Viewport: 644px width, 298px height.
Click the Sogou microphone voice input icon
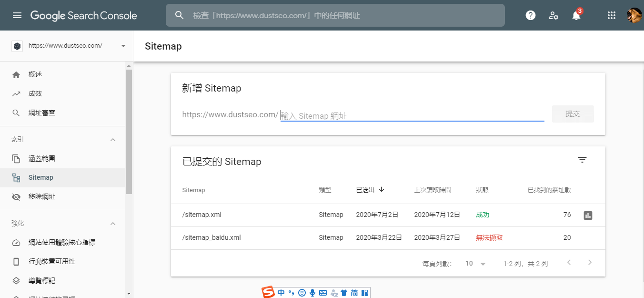(312, 293)
